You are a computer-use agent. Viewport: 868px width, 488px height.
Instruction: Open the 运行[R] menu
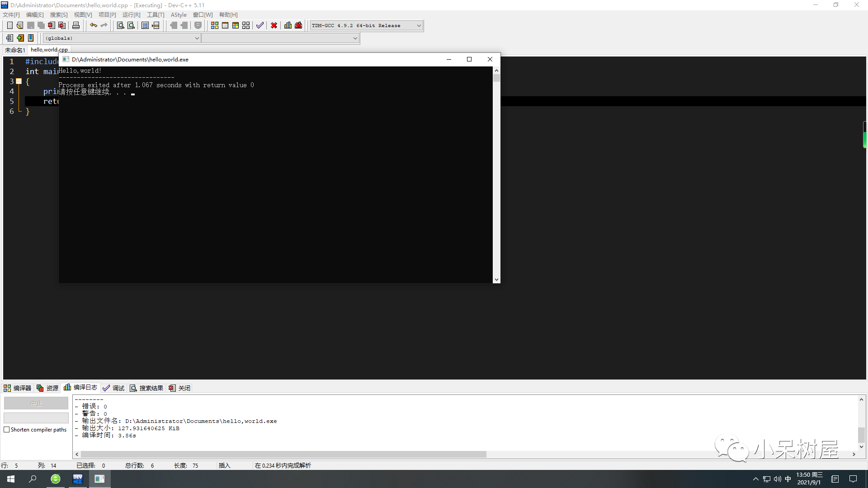pyautogui.click(x=131, y=15)
